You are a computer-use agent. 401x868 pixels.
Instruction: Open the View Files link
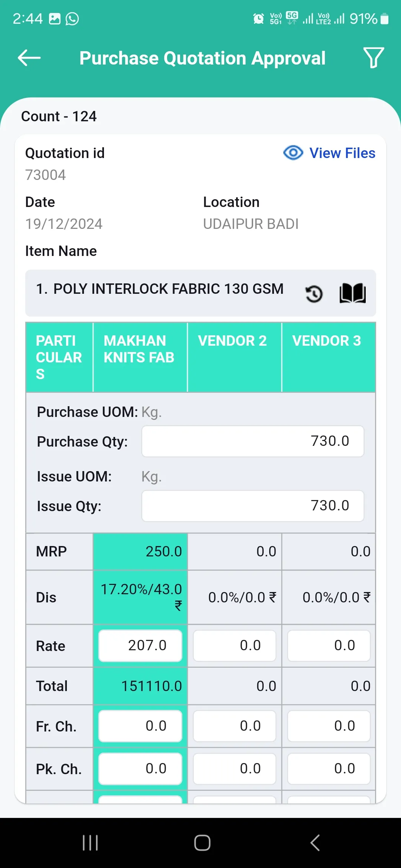click(342, 153)
